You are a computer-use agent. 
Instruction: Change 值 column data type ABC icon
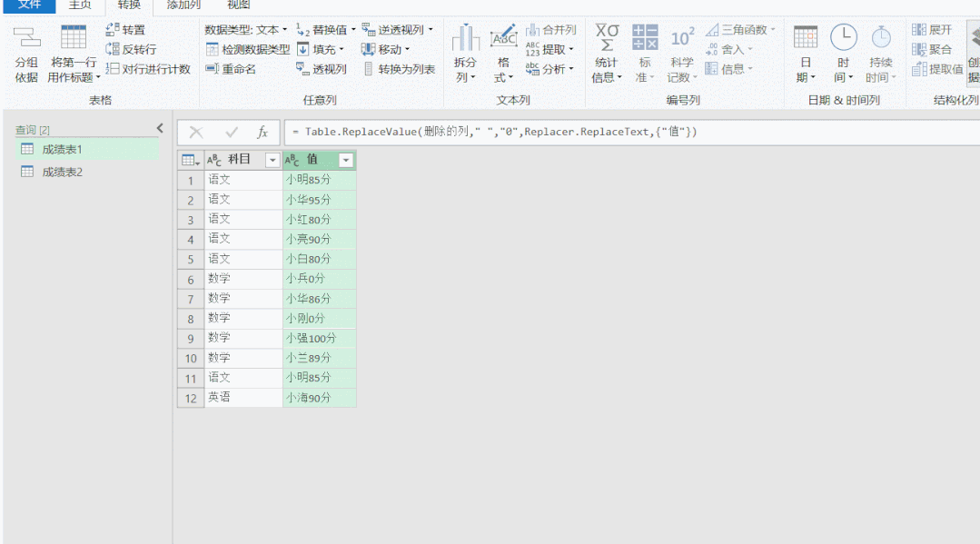(x=292, y=160)
